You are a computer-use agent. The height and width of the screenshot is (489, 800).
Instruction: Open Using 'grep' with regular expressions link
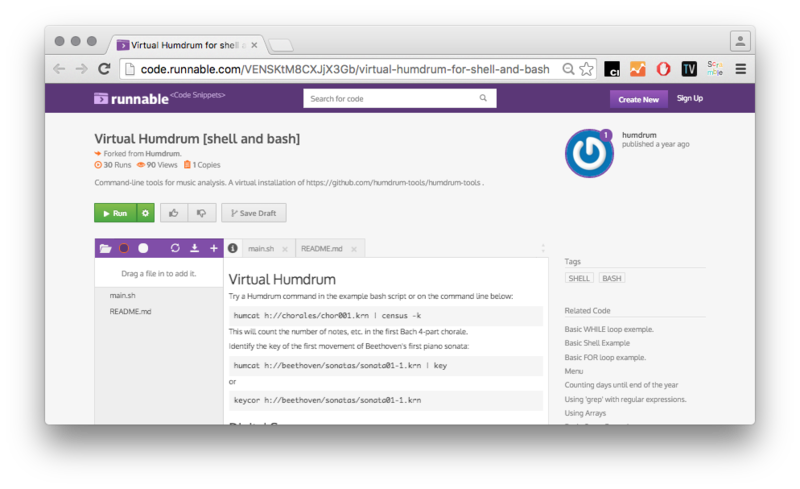tap(626, 399)
